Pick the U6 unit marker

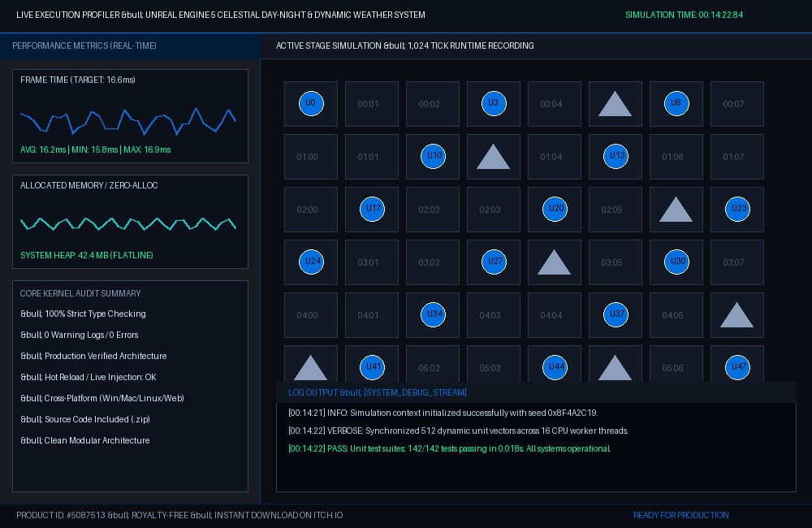pyautogui.click(x=677, y=104)
